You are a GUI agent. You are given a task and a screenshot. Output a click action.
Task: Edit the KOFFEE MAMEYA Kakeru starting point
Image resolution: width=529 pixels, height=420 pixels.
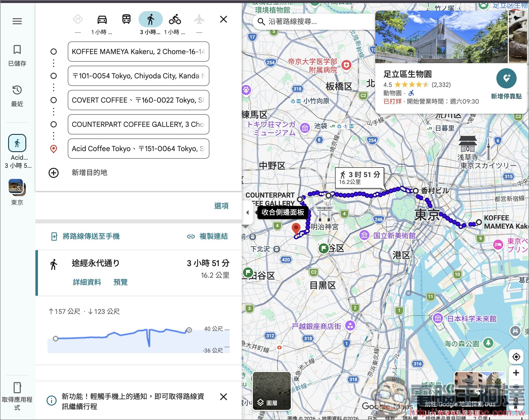pyautogui.click(x=139, y=52)
